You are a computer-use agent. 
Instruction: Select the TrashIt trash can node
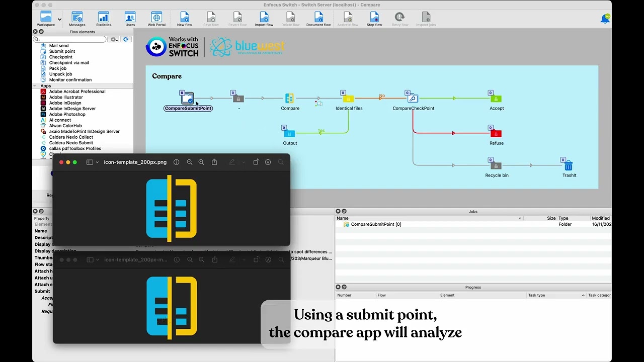(568, 165)
